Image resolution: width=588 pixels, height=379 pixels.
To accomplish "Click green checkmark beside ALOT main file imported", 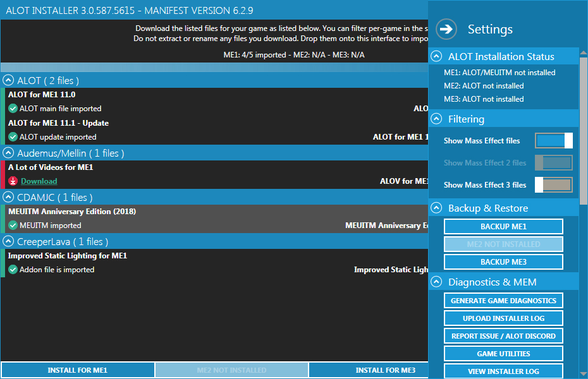I will (x=13, y=109).
